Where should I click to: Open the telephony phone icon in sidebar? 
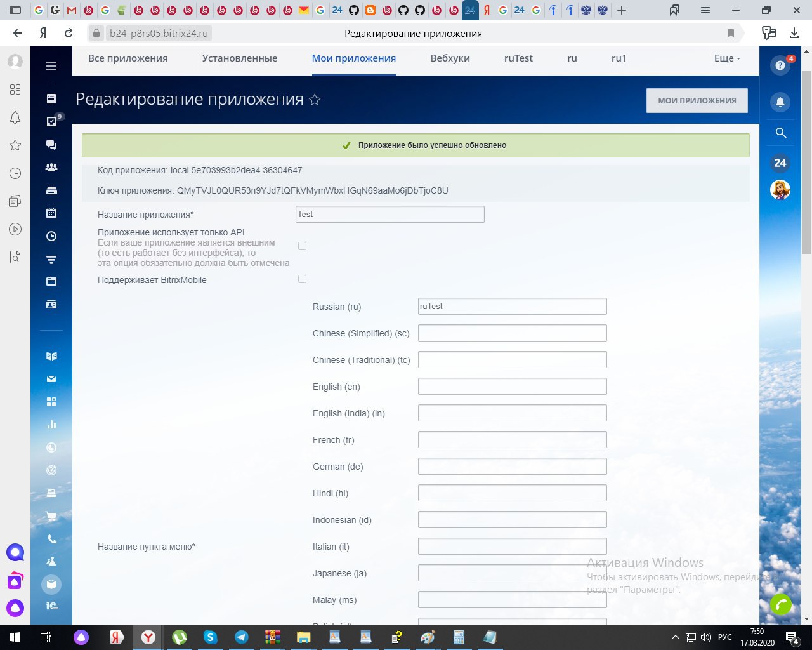click(51, 539)
